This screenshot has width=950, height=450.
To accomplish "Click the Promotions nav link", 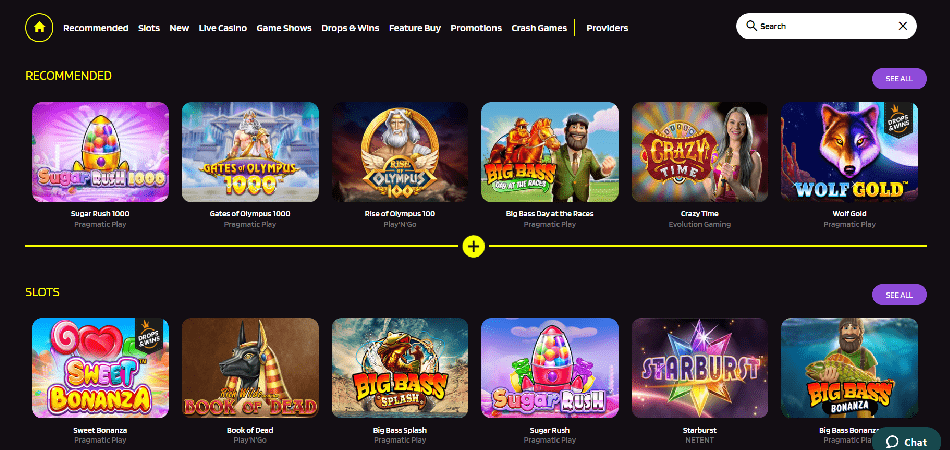I will click(476, 28).
